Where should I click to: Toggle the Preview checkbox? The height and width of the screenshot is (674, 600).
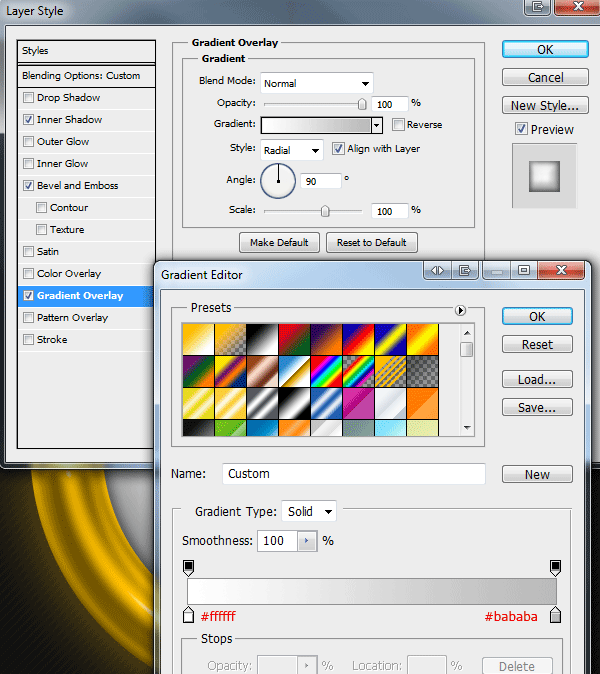[x=521, y=129]
